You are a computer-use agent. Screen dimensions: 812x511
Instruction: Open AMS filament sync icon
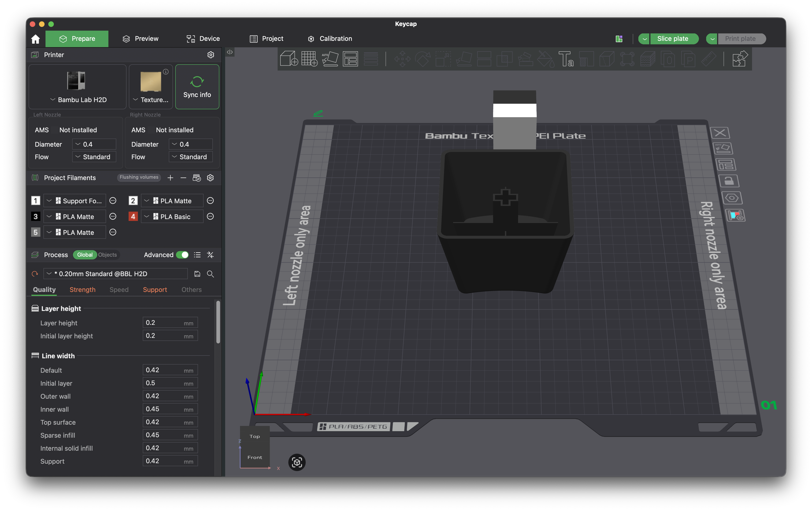pos(197,178)
